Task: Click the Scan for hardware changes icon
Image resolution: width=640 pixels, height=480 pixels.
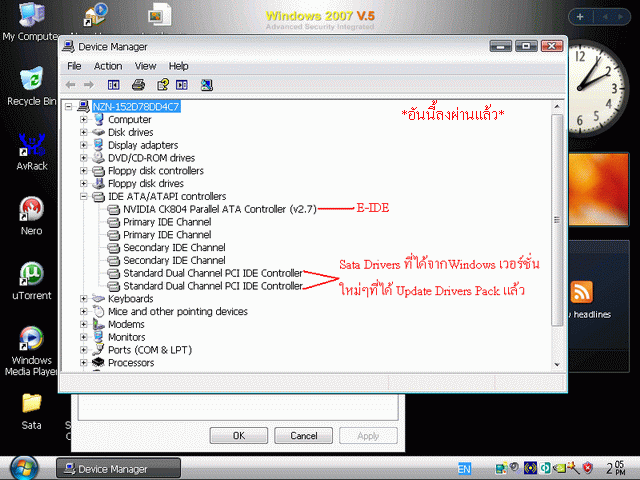Action: coord(207,85)
